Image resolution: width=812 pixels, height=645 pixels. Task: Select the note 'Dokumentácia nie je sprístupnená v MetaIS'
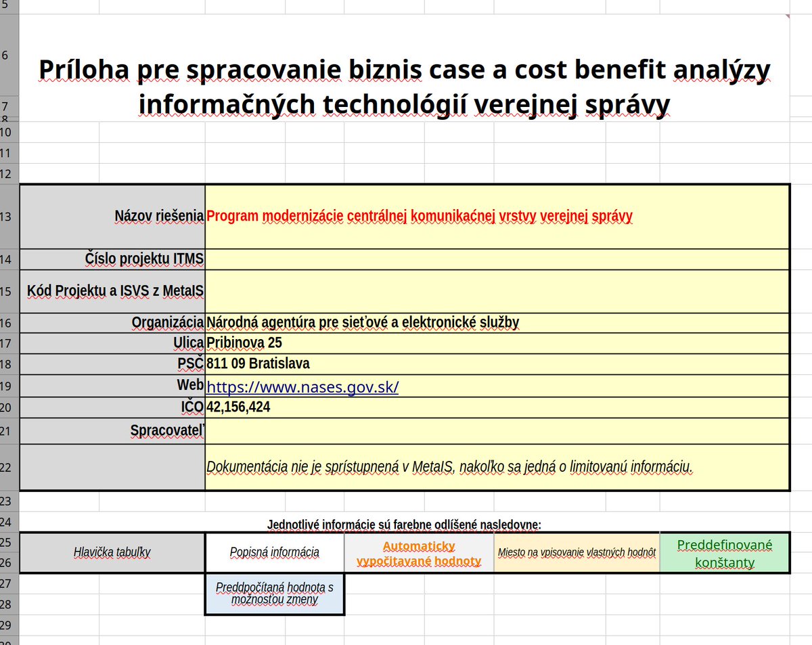coord(497,467)
